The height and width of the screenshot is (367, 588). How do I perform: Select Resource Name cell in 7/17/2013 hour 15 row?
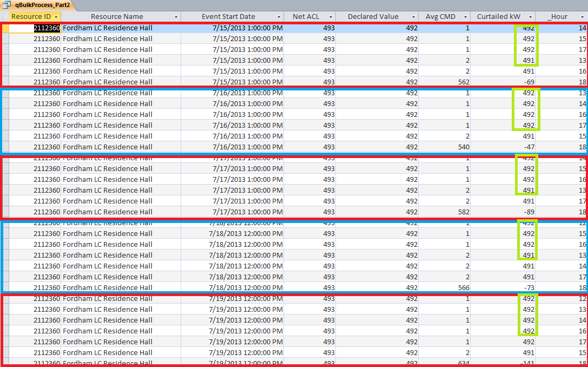point(121,168)
